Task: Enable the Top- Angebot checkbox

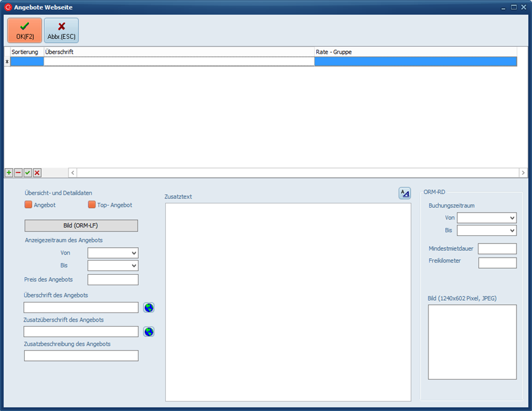Action: pyautogui.click(x=92, y=205)
